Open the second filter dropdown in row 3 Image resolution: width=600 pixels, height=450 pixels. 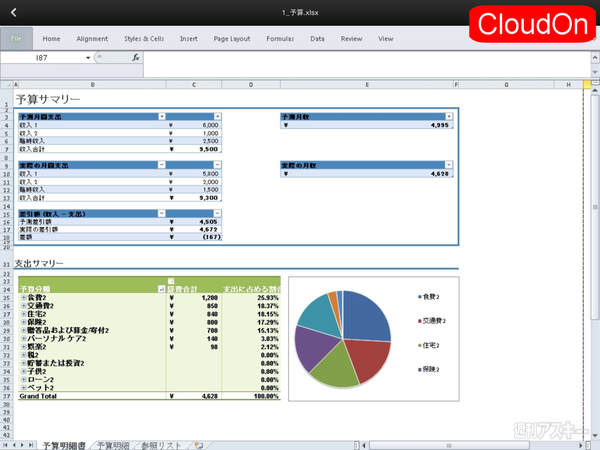(217, 116)
